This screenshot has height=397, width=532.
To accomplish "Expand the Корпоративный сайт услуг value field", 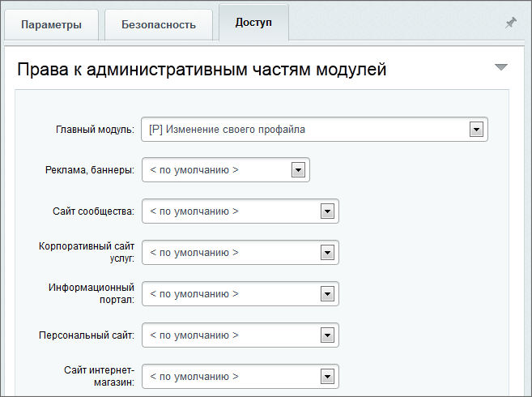I will 229,253.
